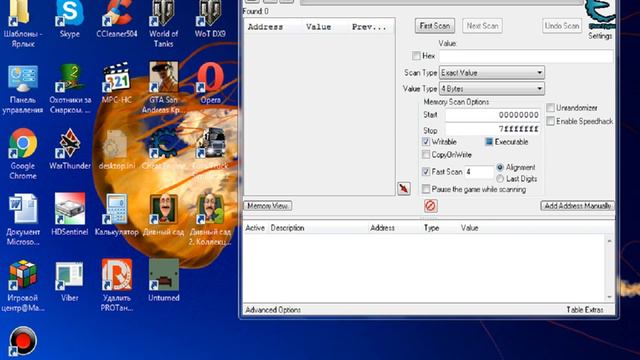Screen dimensions: 640x360
Task: Click address table scrollbar up arrow
Action: (609, 241)
